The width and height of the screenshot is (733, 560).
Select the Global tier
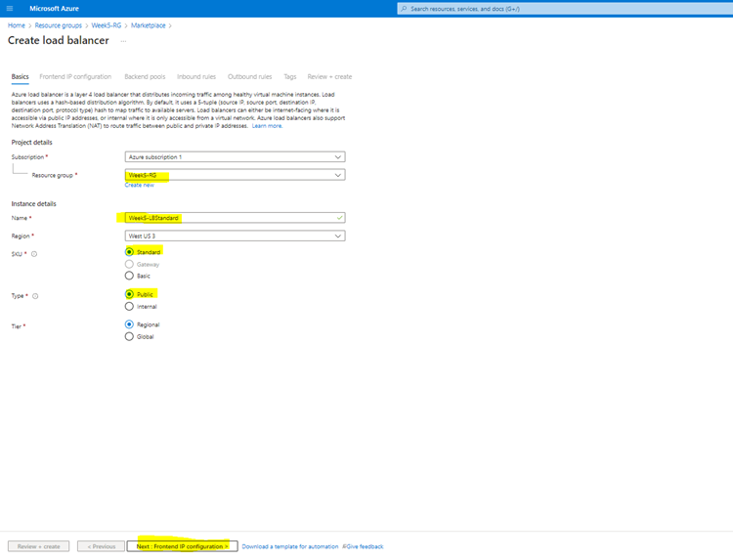(x=129, y=336)
